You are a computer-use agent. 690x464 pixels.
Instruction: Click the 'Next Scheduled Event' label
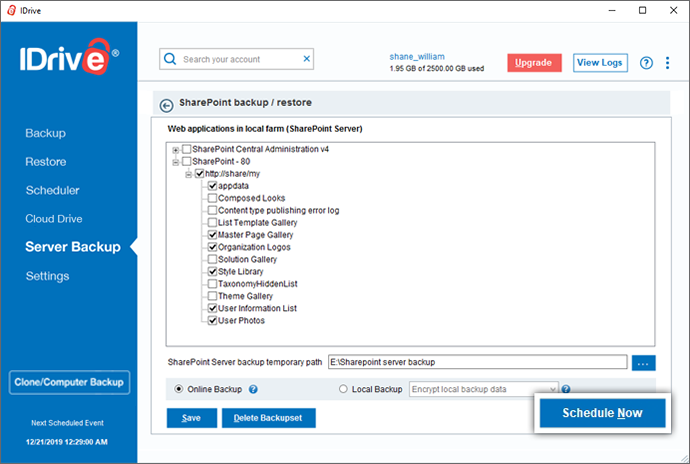point(67,423)
